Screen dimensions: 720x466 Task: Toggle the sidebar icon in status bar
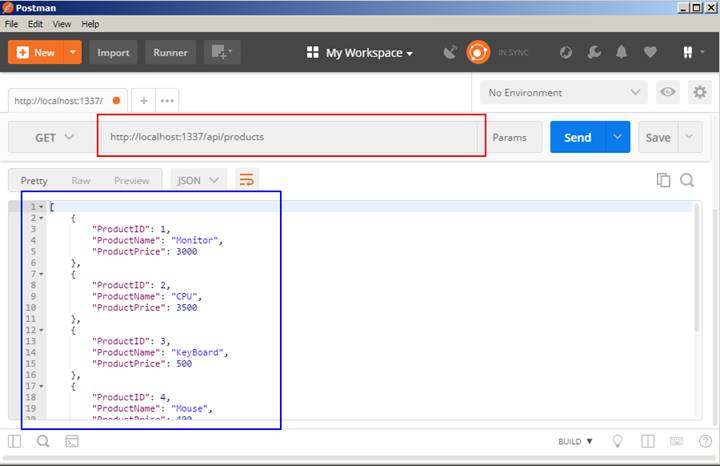[x=15, y=441]
